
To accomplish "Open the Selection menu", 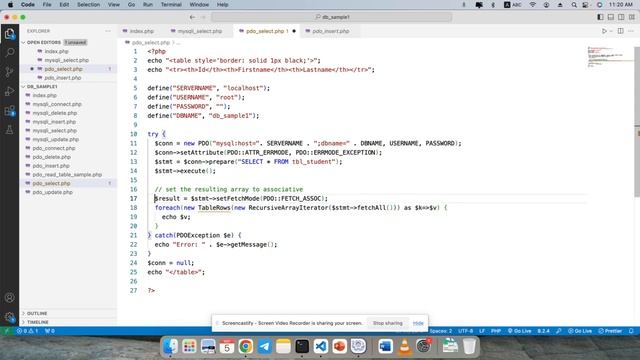I will click(89, 4).
